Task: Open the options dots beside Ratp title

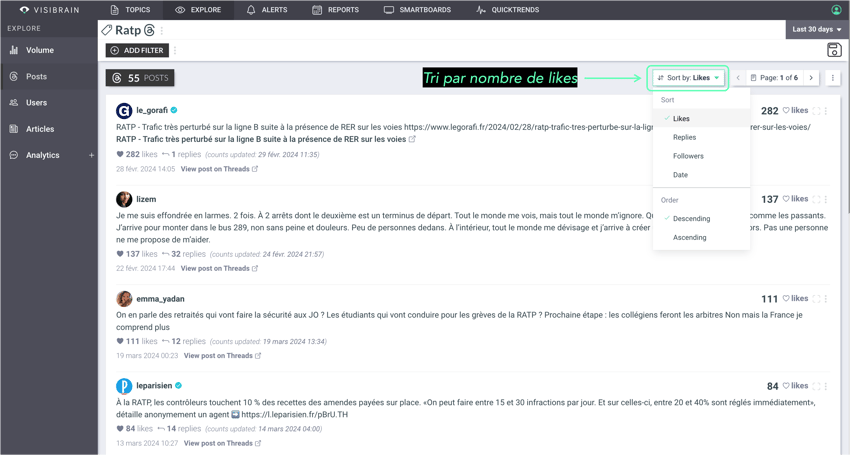Action: click(162, 31)
